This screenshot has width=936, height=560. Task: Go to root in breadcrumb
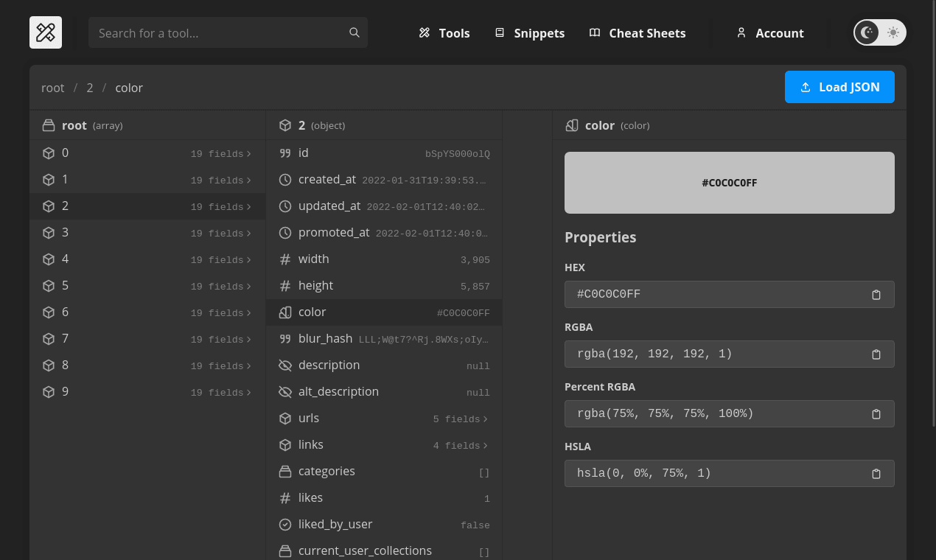click(x=53, y=88)
